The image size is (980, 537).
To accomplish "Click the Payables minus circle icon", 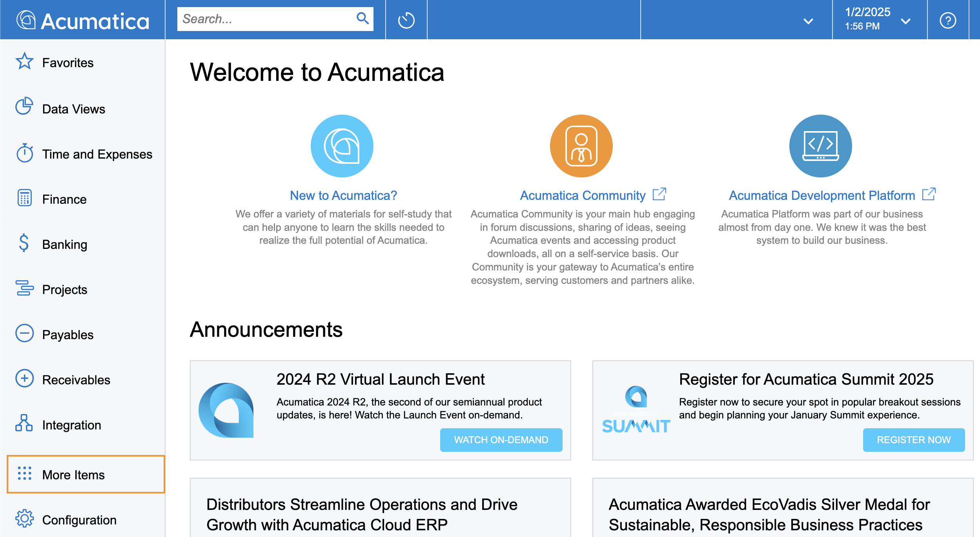I will click(x=24, y=333).
